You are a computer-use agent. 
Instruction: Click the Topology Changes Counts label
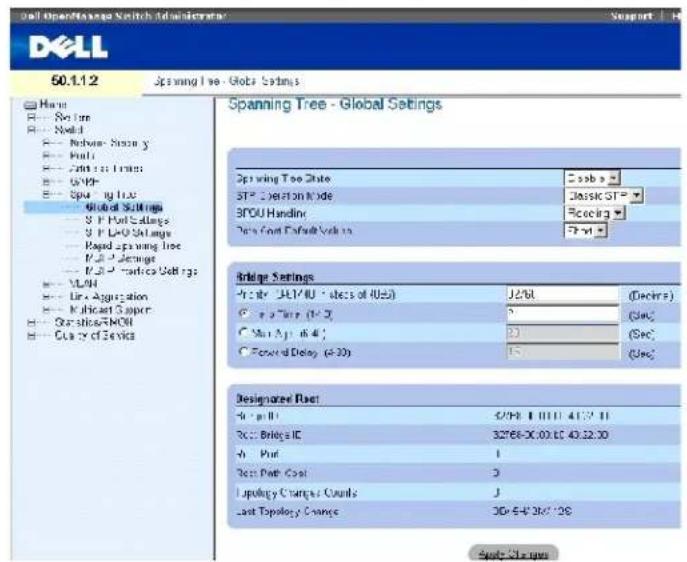[x=297, y=493]
